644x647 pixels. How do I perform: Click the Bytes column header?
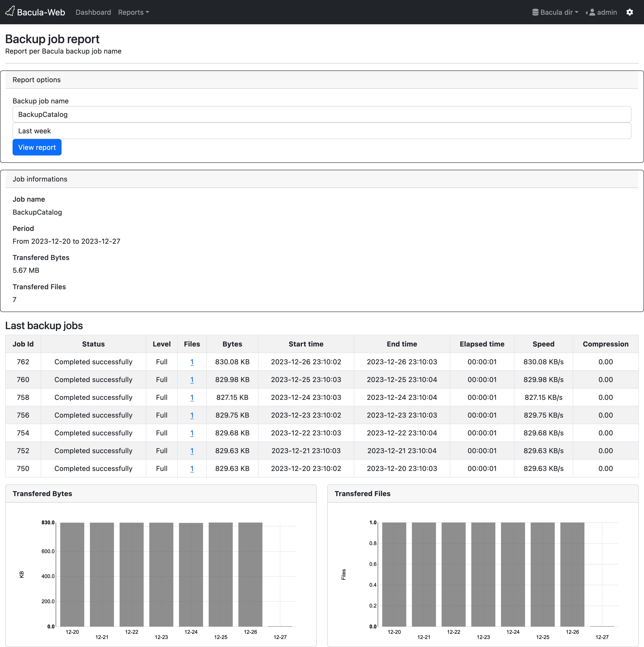[x=232, y=344]
